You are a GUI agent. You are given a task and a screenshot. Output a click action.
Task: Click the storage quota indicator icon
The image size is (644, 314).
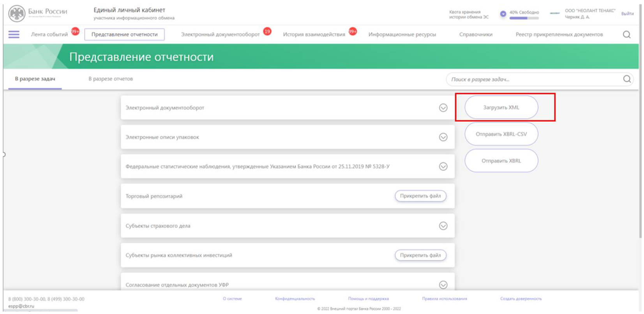click(x=503, y=14)
